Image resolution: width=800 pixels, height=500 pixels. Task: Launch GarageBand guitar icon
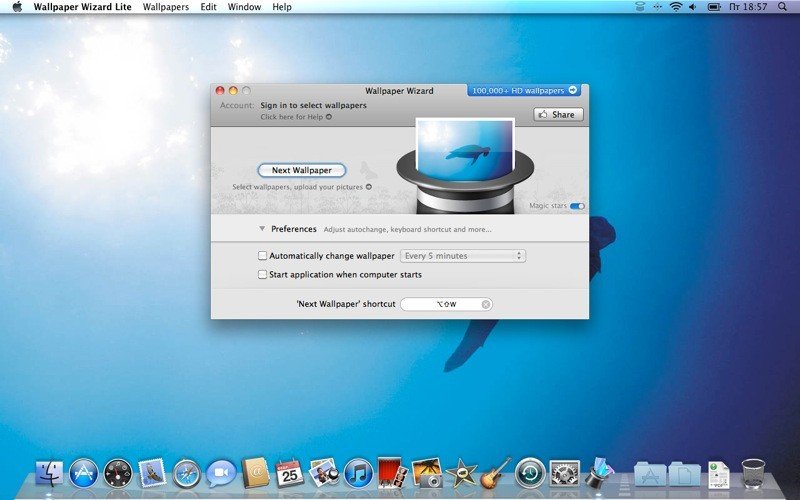495,472
